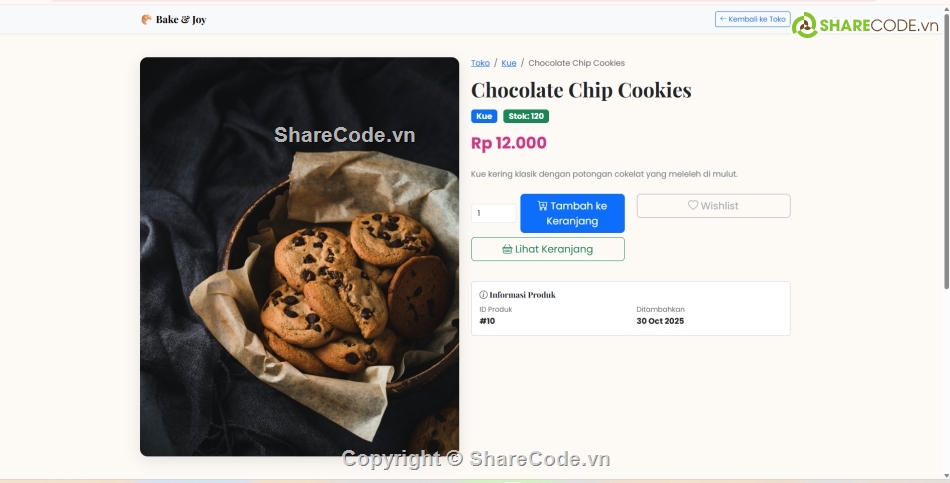Screen dimensions: 950x483
Task: Click the green Stok: 120 badge
Action: pos(526,116)
